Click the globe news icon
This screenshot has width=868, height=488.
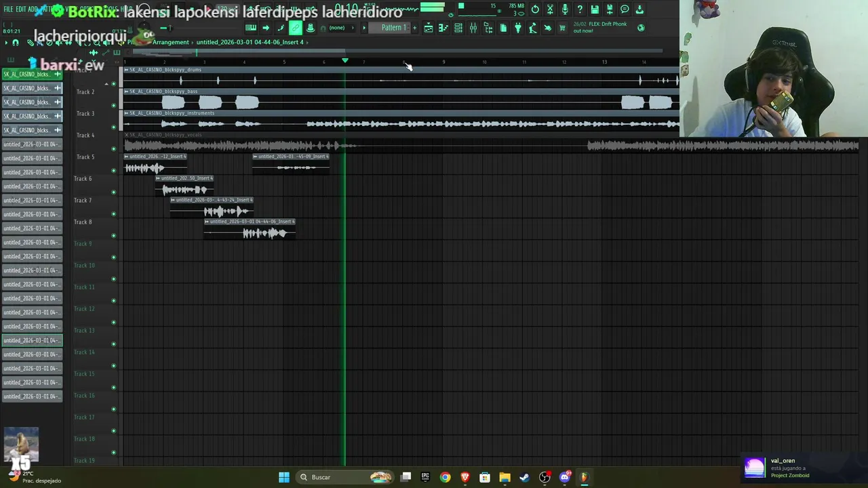(x=641, y=28)
